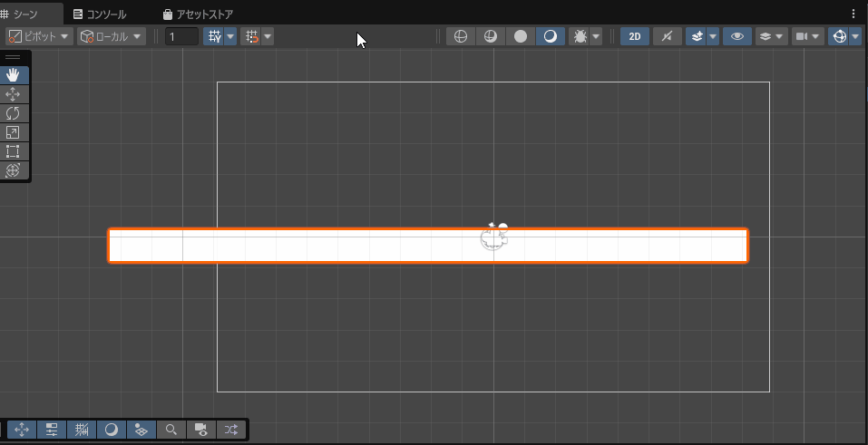Select the Rect tool
Image resolution: width=868 pixels, height=445 pixels.
tap(14, 151)
